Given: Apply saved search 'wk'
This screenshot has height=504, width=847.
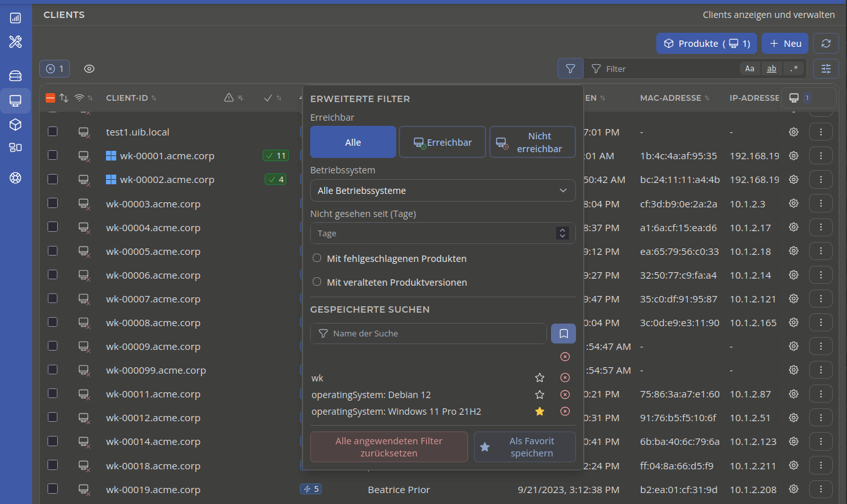Looking at the screenshot, I should (318, 378).
